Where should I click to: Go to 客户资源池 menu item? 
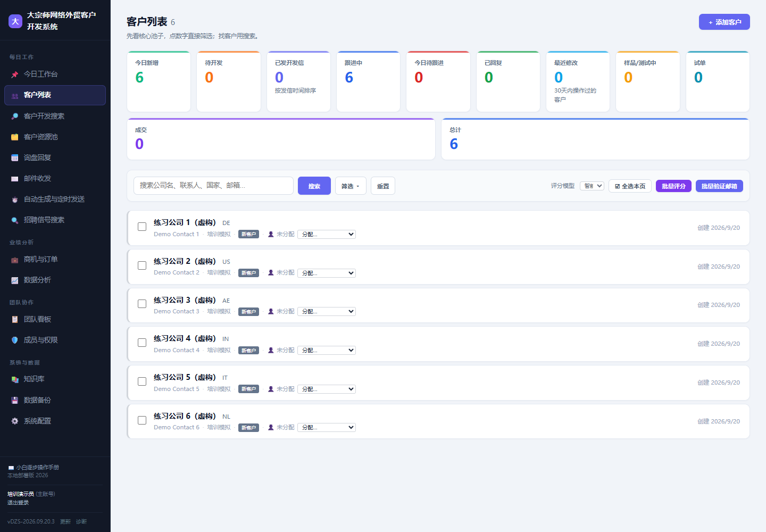pos(55,137)
